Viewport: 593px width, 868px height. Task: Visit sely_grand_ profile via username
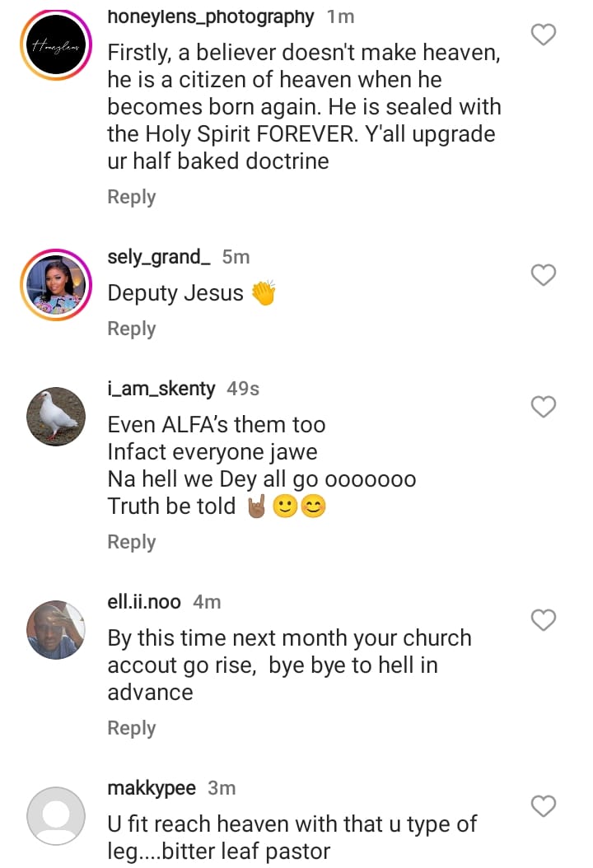pyautogui.click(x=159, y=257)
